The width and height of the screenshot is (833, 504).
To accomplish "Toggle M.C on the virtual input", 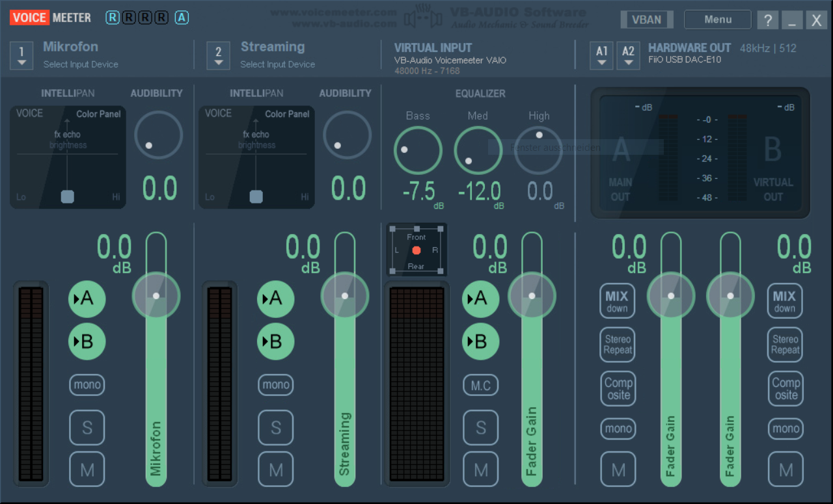I will [x=481, y=385].
